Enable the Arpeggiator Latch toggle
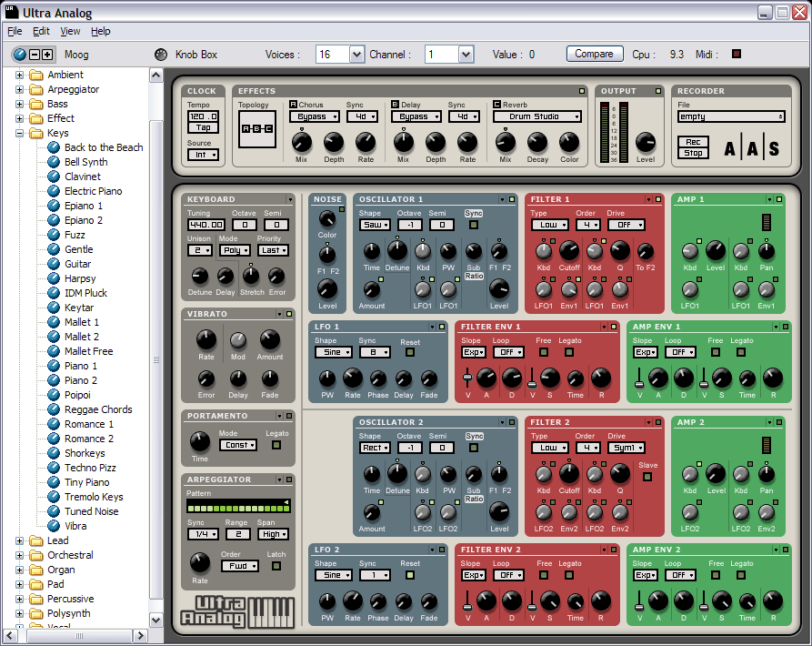 (276, 566)
